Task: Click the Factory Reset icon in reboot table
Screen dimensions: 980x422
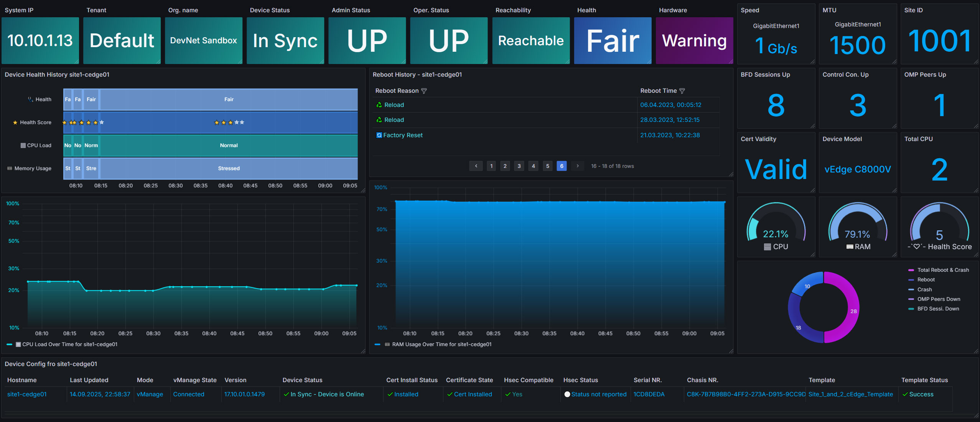Action: 379,135
